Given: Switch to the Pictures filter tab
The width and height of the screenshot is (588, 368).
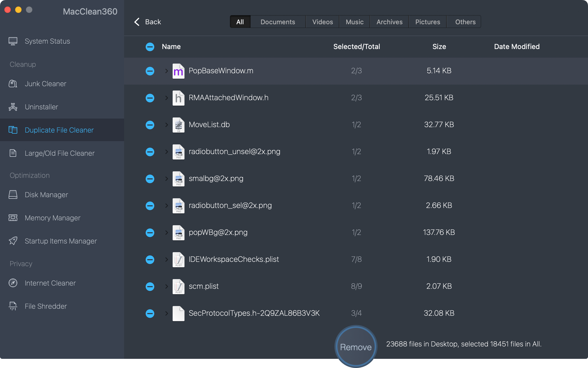Looking at the screenshot, I should click(x=427, y=22).
